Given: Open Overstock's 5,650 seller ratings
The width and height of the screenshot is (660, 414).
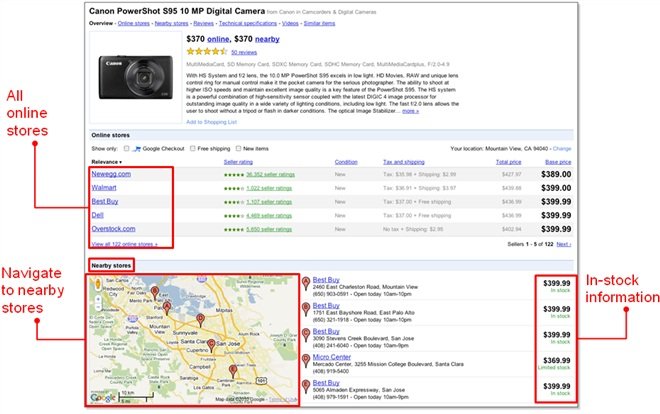Looking at the screenshot, I should click(x=269, y=229).
